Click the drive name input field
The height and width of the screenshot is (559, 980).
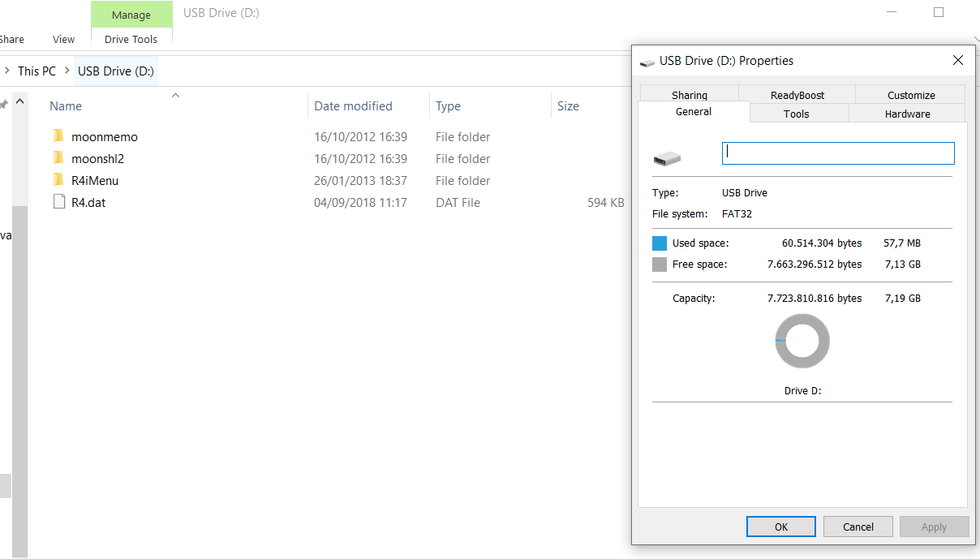[838, 153]
